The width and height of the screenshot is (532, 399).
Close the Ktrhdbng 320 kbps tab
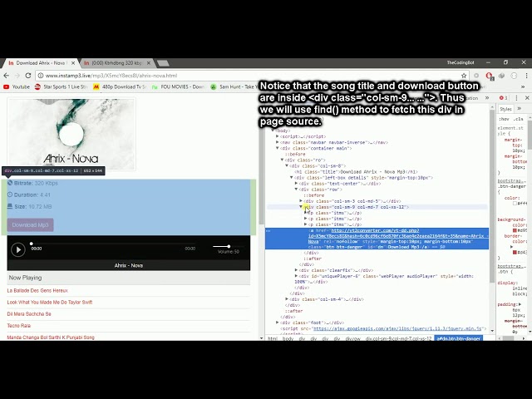148,63
